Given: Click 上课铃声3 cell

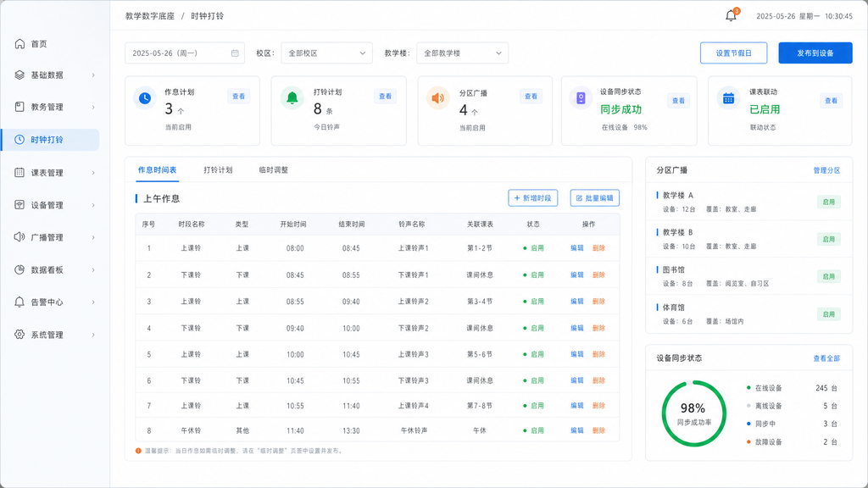Looking at the screenshot, I should [x=413, y=354].
